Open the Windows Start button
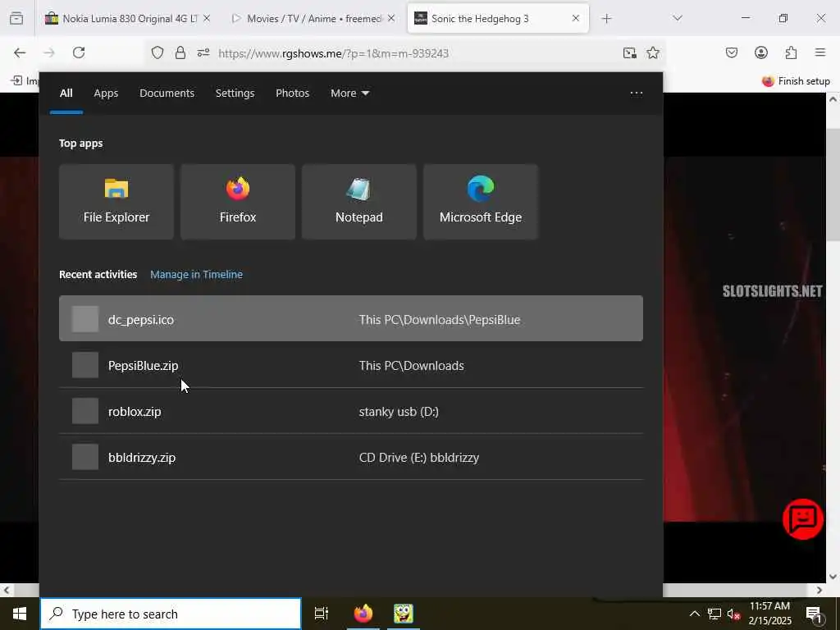This screenshot has height=630, width=840. click(20, 614)
